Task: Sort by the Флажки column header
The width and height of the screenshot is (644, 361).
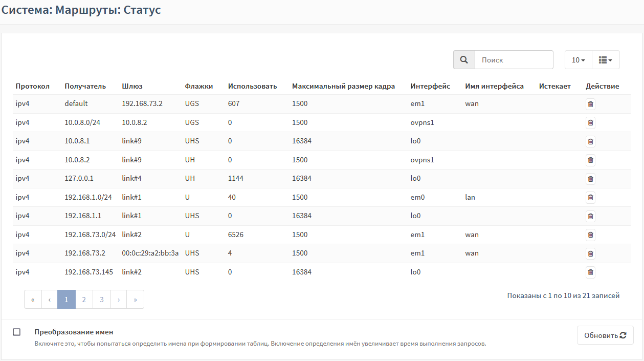Action: [x=199, y=86]
